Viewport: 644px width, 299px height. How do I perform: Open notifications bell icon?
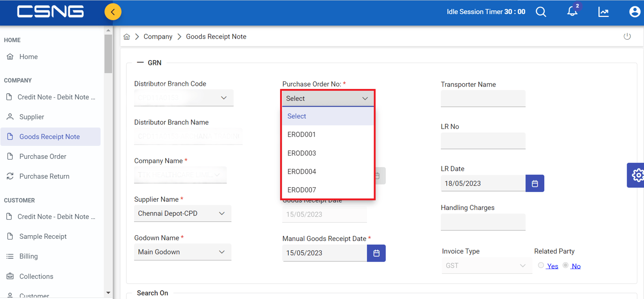[572, 11]
